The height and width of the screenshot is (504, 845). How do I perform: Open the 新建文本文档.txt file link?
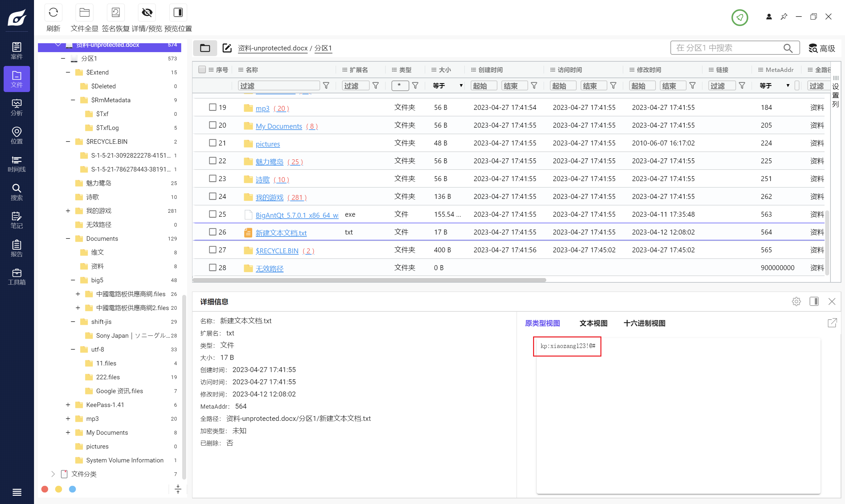point(281,233)
